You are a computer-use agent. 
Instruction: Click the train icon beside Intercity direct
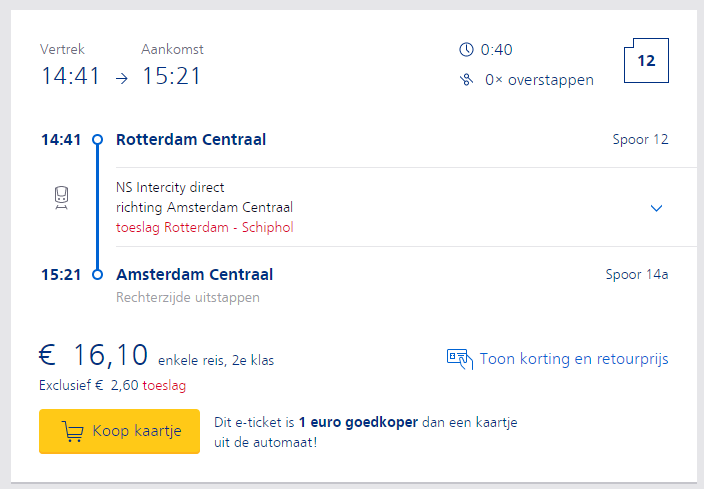[x=62, y=198]
